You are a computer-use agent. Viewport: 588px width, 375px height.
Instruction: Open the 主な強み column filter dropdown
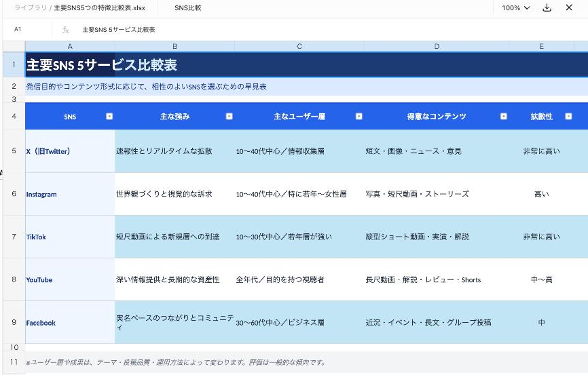[229, 117]
